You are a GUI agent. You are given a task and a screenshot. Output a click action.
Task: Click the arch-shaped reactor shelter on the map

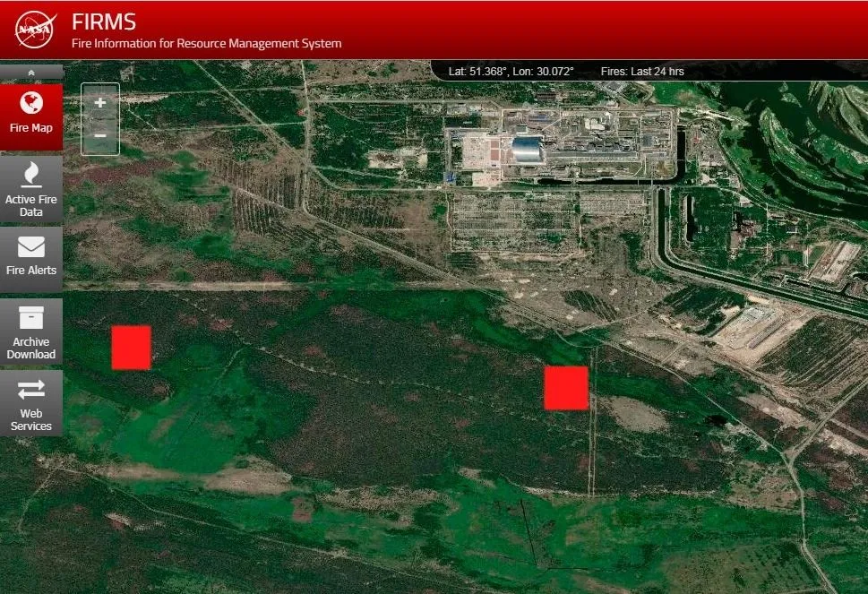526,151
